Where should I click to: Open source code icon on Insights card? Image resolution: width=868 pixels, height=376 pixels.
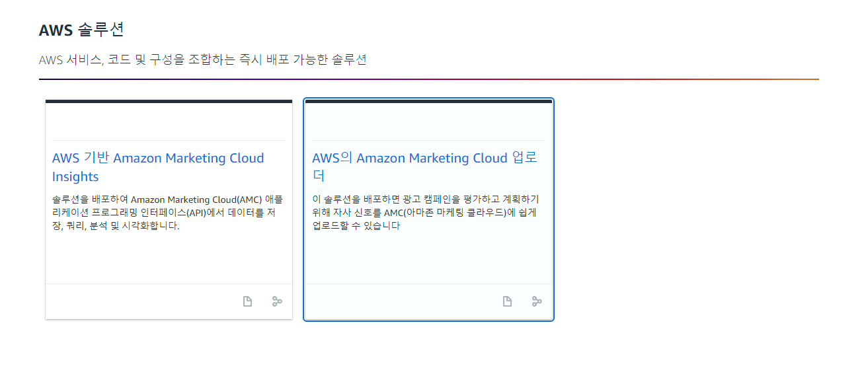pyautogui.click(x=277, y=301)
